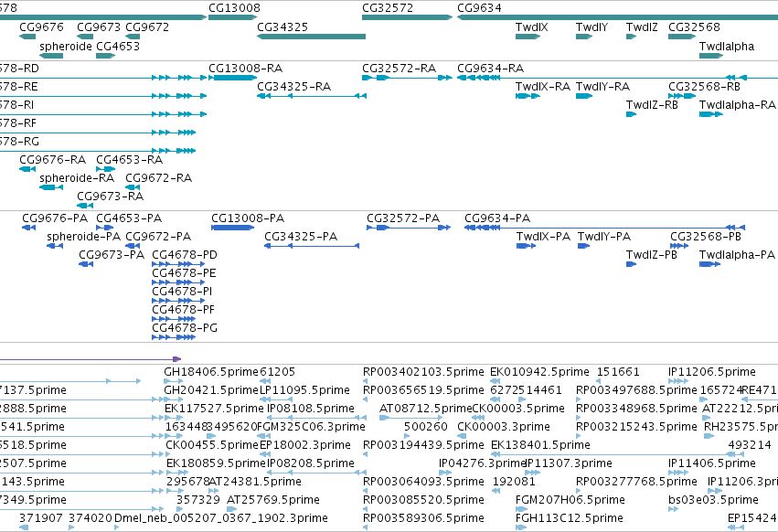
Task: Click the CG13008-RA transcript
Action: coord(233,78)
